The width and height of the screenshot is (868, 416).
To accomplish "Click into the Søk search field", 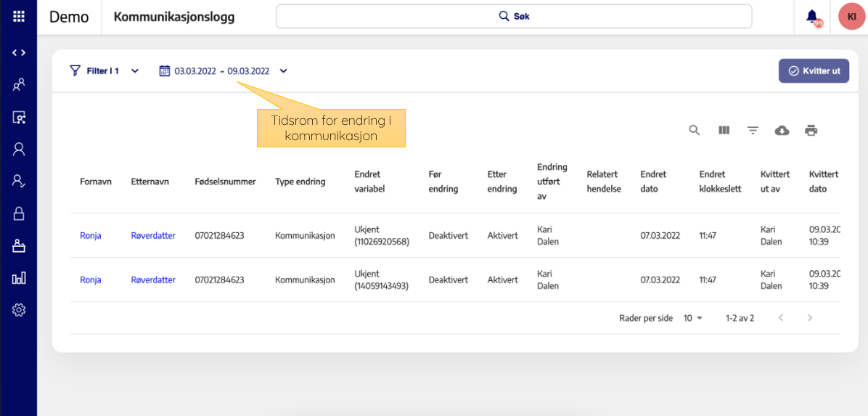I will (x=513, y=16).
